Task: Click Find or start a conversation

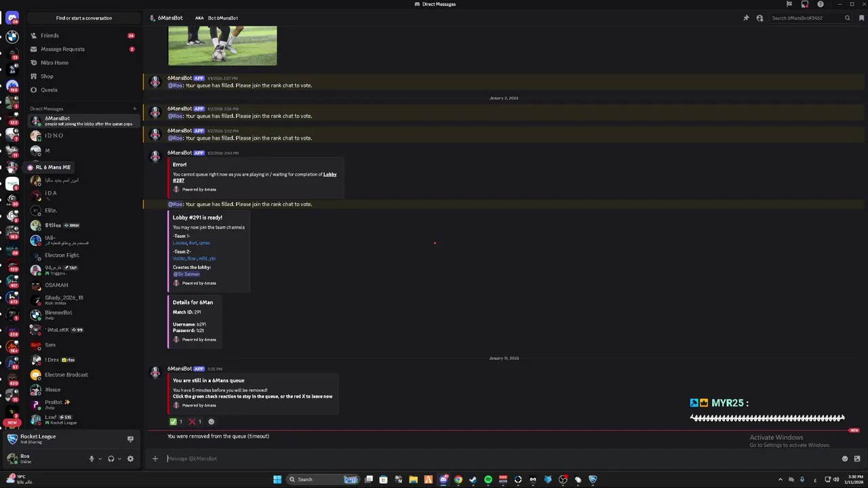Action: (84, 18)
